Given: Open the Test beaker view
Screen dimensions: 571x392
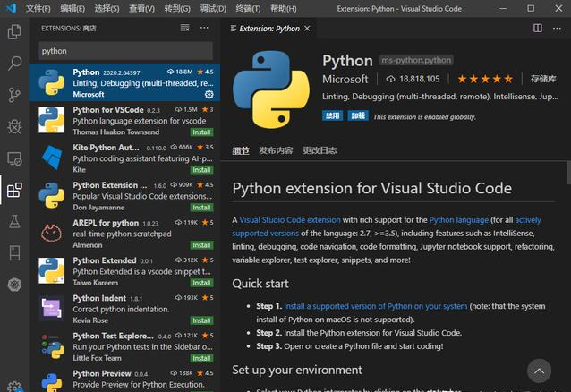Looking at the screenshot, I should click(14, 221).
